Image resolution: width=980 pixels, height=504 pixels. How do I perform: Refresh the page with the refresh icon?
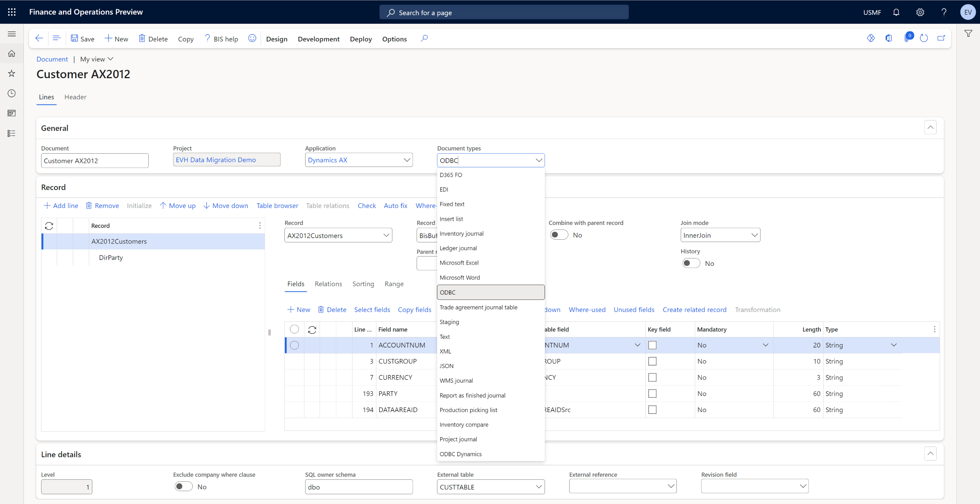click(x=924, y=38)
